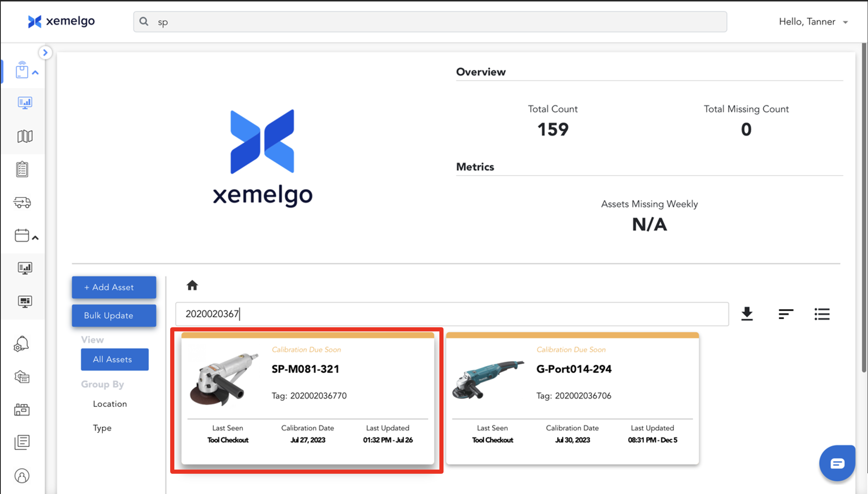Open the delivery truck sidebar icon
This screenshot has height=494, width=868.
click(x=22, y=202)
